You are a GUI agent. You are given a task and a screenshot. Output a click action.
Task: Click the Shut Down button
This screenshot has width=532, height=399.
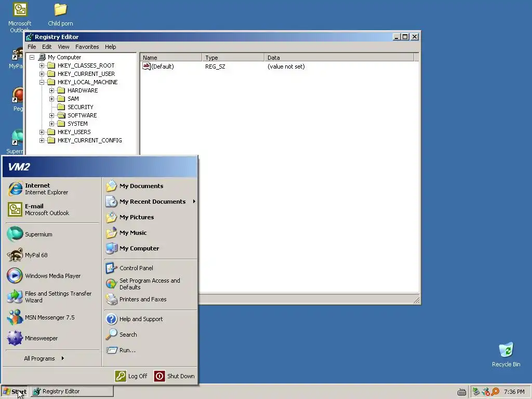coord(175,376)
